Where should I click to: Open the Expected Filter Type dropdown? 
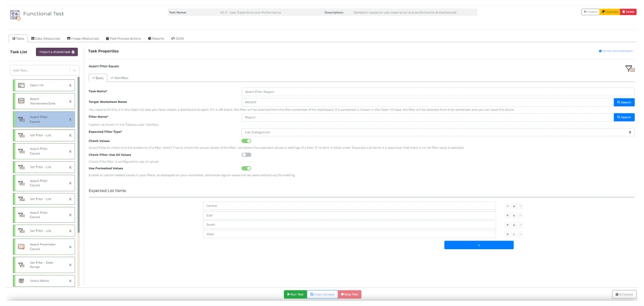437,132
